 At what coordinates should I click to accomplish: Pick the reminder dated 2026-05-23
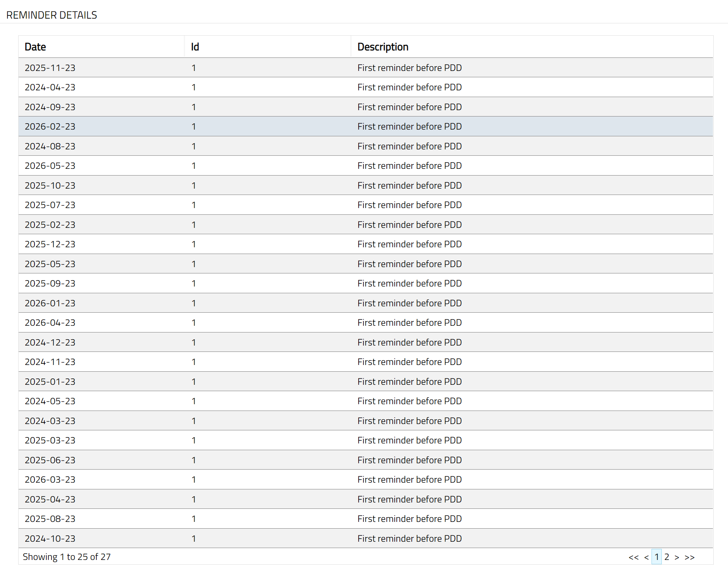coord(50,166)
